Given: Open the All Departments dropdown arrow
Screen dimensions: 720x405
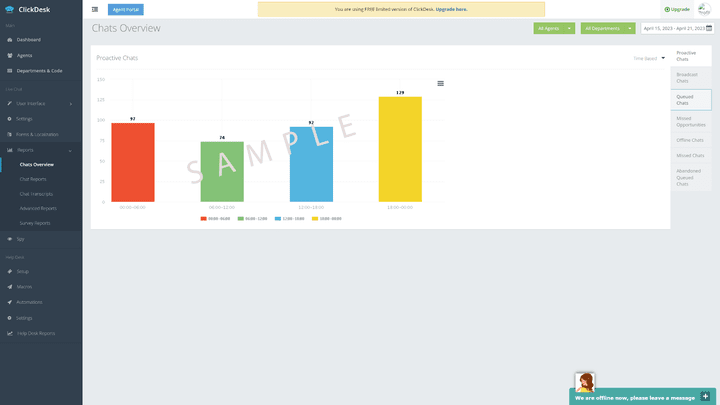Looking at the screenshot, I should coord(630,28).
